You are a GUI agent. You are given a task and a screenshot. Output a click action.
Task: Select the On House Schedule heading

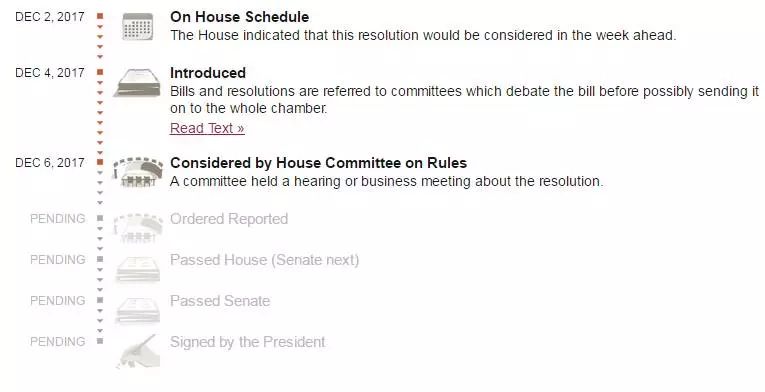239,17
